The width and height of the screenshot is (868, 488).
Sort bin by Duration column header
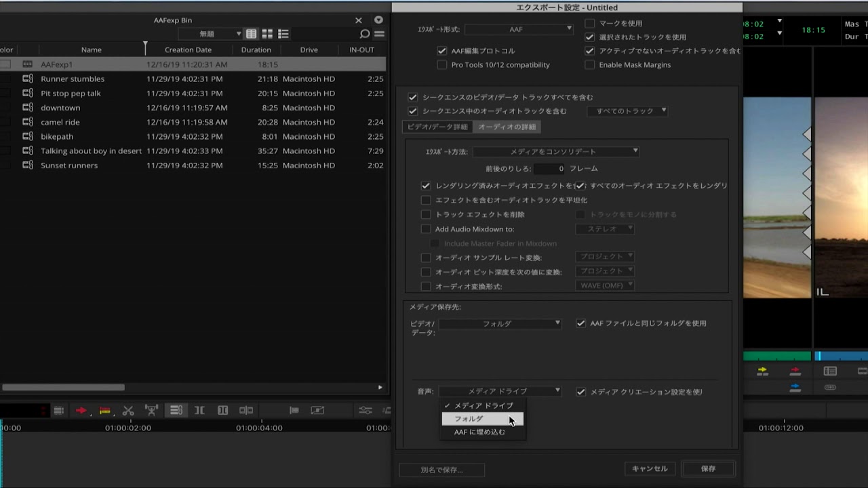click(x=256, y=49)
